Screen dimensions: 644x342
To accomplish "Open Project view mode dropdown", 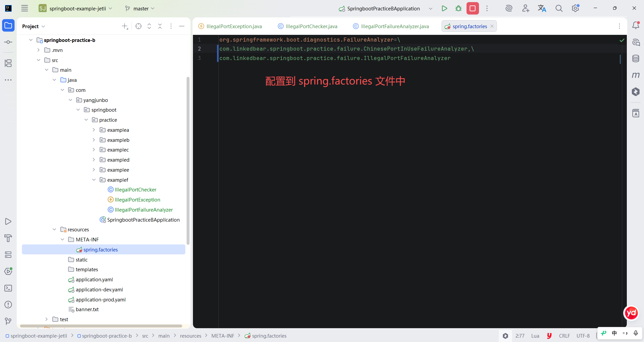I will click(x=34, y=26).
